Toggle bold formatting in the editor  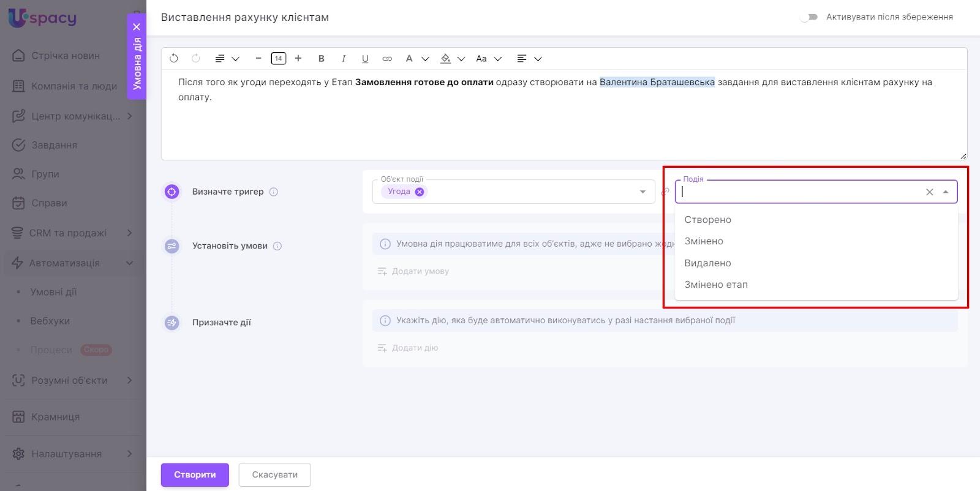click(321, 59)
